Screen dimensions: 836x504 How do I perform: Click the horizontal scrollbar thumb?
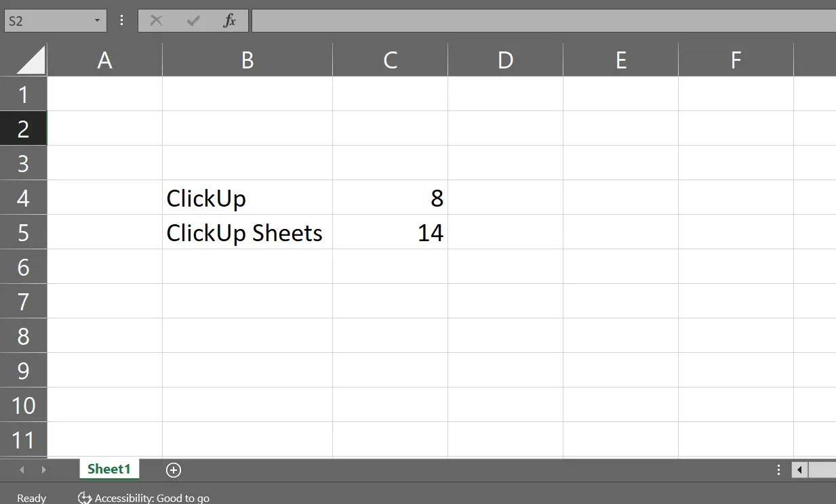pyautogui.click(x=822, y=469)
